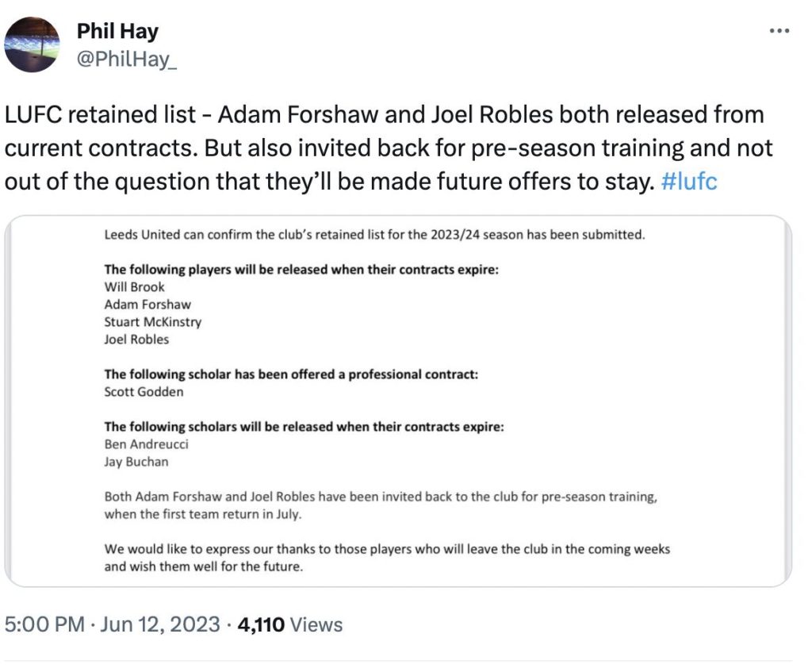Click the scholar offered professional contract heading

pyautogui.click(x=291, y=374)
